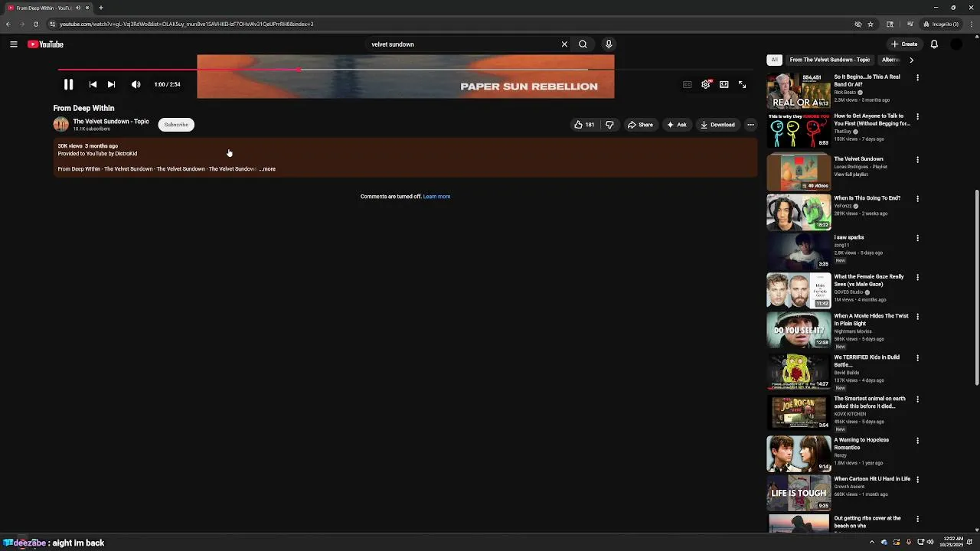Image resolution: width=980 pixels, height=551 pixels.
Task: Open options for 'The Smartest animal on earth'
Action: point(917,399)
